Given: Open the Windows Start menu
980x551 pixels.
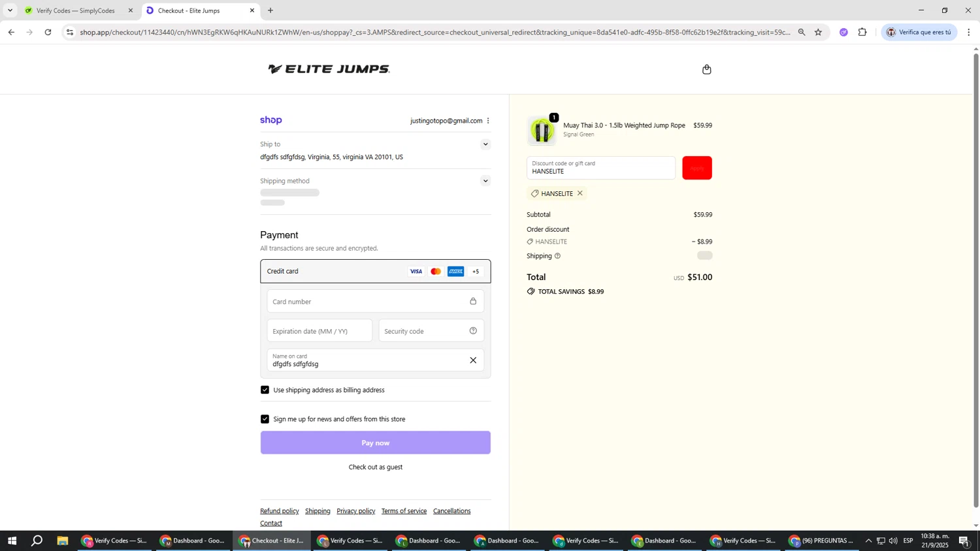Looking at the screenshot, I should (x=11, y=541).
